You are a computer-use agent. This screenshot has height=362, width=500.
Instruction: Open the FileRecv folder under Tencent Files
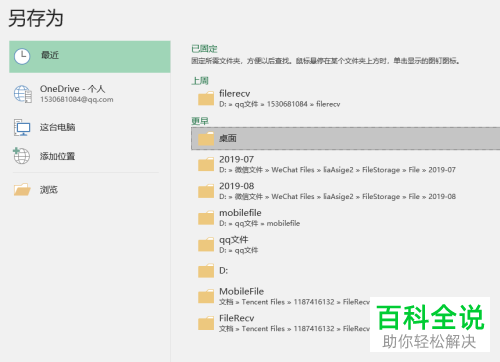coord(280,323)
